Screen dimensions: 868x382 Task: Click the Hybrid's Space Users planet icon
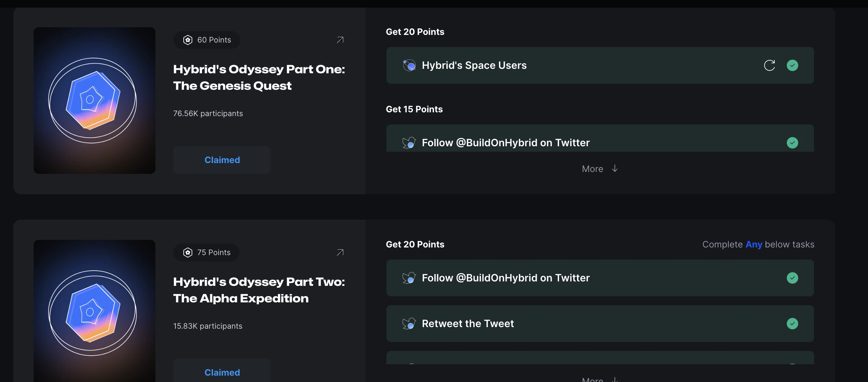pos(409,65)
